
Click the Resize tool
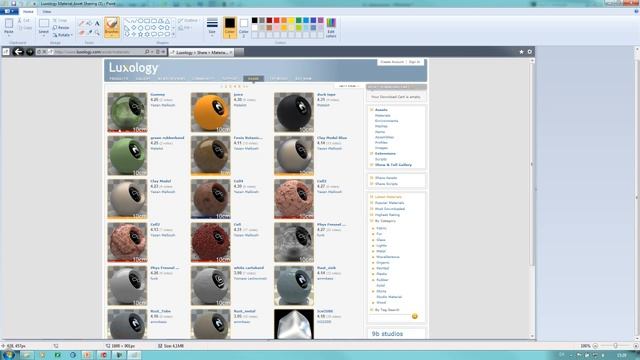pos(61,28)
